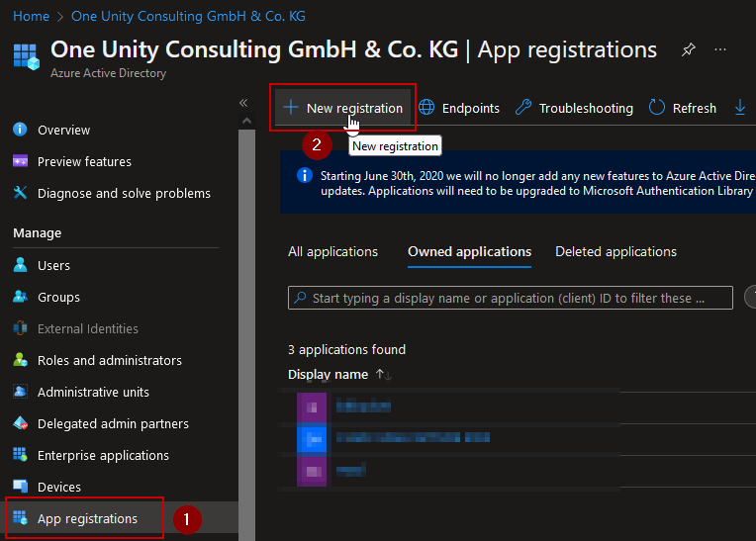Open Overview in the sidebar
The image size is (756, 541).
[x=63, y=131]
